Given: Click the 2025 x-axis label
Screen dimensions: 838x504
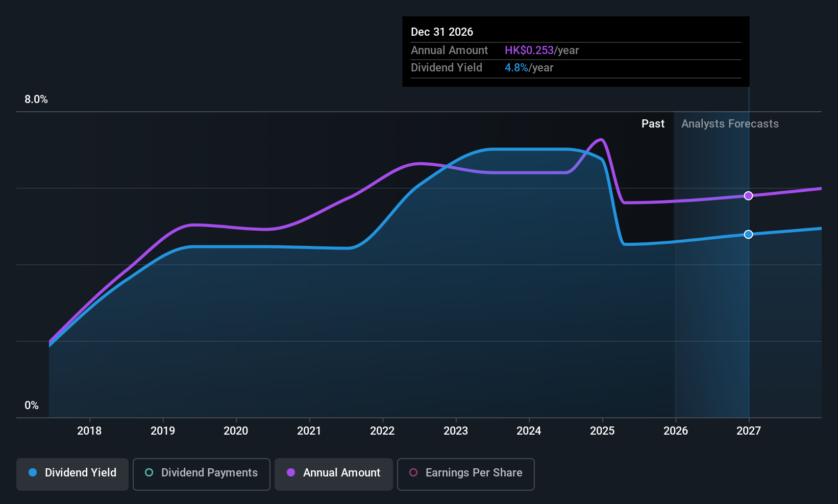Looking at the screenshot, I should [x=602, y=431].
